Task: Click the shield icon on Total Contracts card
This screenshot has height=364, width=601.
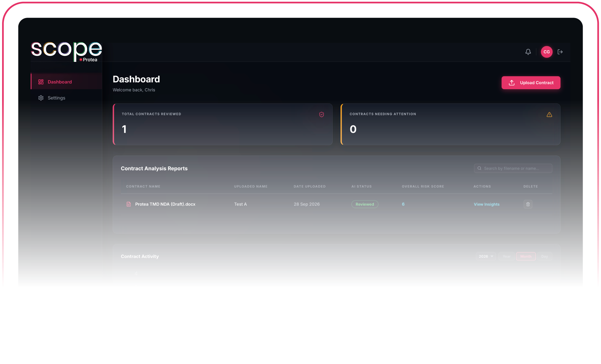Action: 322,114
